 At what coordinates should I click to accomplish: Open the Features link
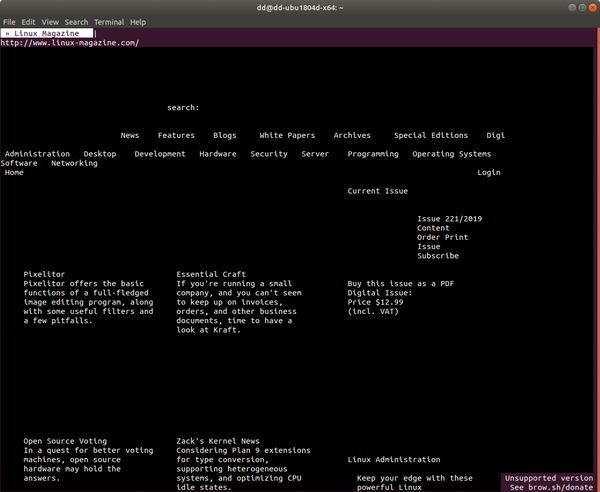[x=176, y=135]
